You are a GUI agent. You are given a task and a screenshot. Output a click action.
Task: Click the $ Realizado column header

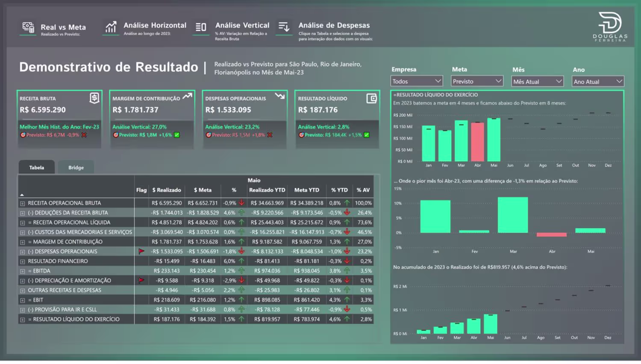167,190
